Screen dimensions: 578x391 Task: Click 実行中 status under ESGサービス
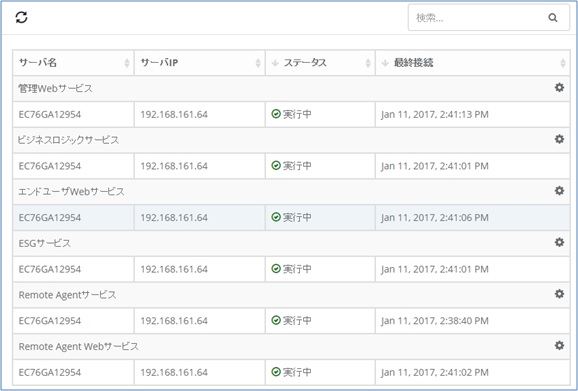point(297,269)
